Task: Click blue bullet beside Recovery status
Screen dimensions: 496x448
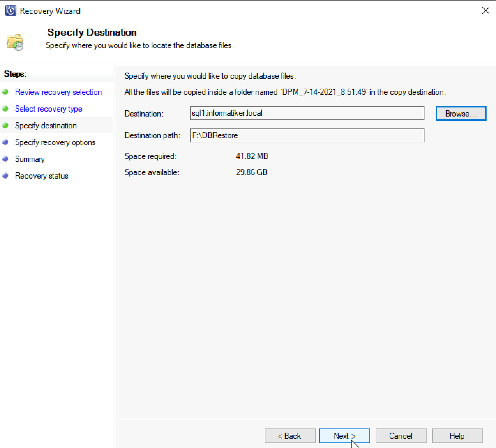Action: pos(5,176)
